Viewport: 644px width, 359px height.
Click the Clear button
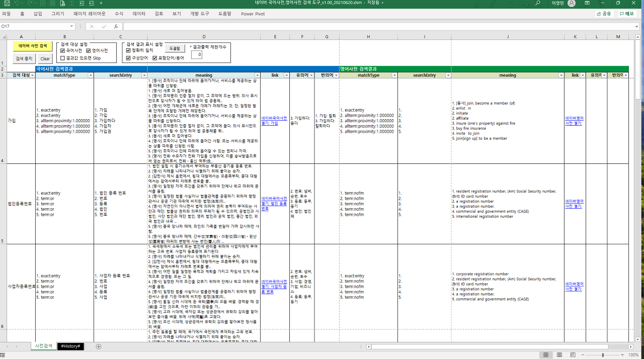pos(45,59)
